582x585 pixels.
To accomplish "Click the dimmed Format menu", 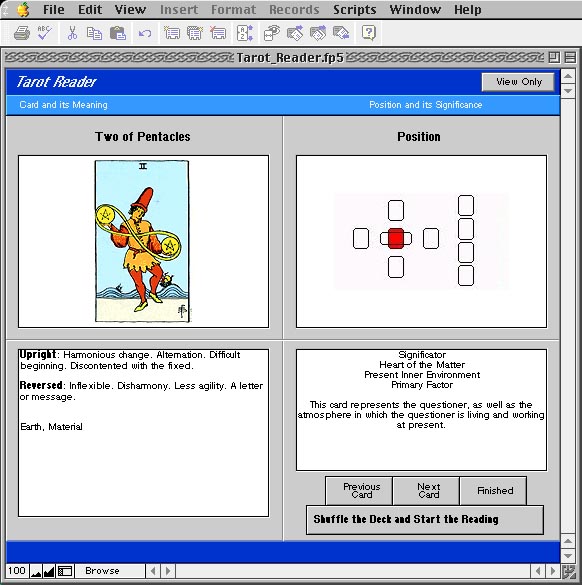I will click(x=233, y=10).
